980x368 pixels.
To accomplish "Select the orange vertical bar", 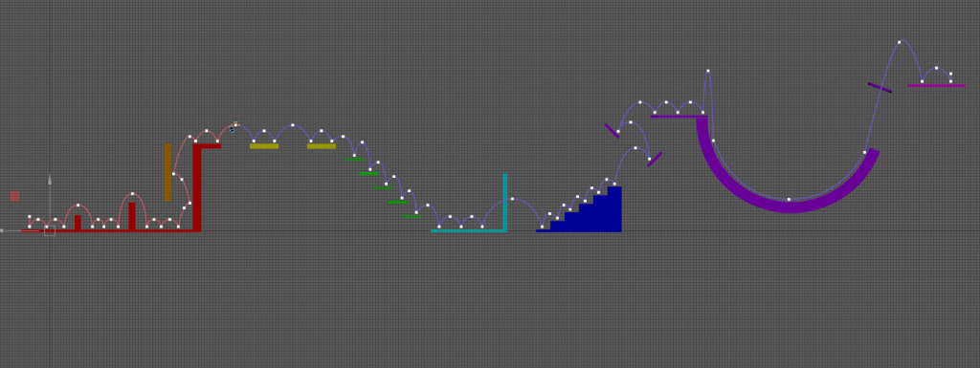I will (167, 172).
